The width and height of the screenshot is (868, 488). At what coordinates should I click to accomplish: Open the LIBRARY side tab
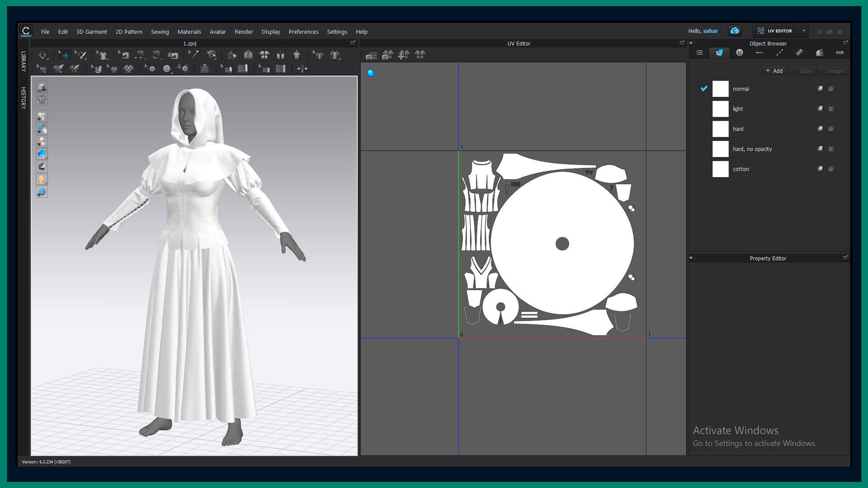24,61
